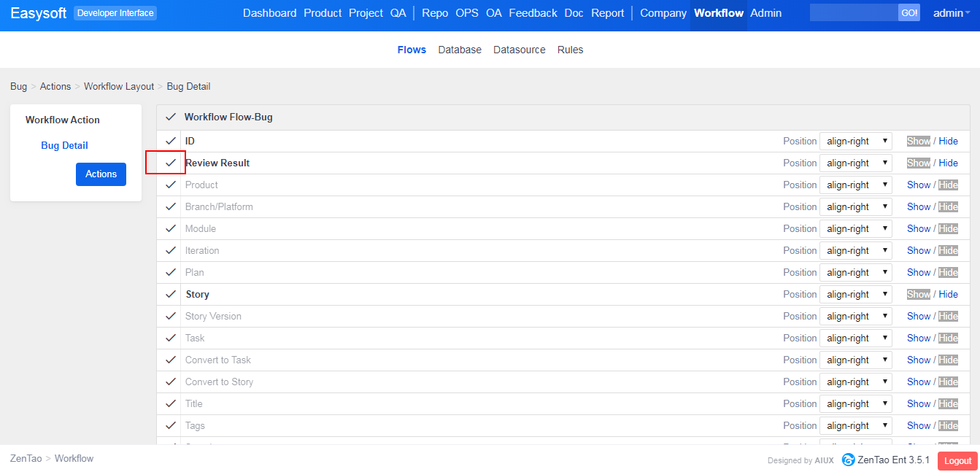Click the checkmark icon beside Product row
Viewport: 980px width, 472px height.
[x=171, y=185]
